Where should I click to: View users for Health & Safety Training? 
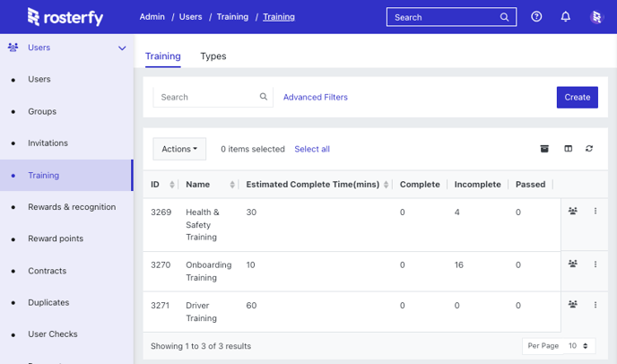pos(572,211)
